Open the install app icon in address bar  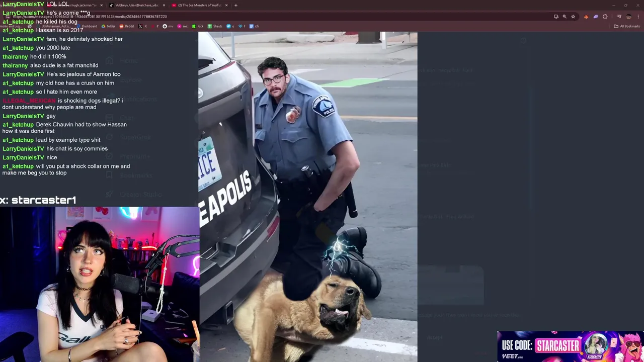tap(556, 17)
